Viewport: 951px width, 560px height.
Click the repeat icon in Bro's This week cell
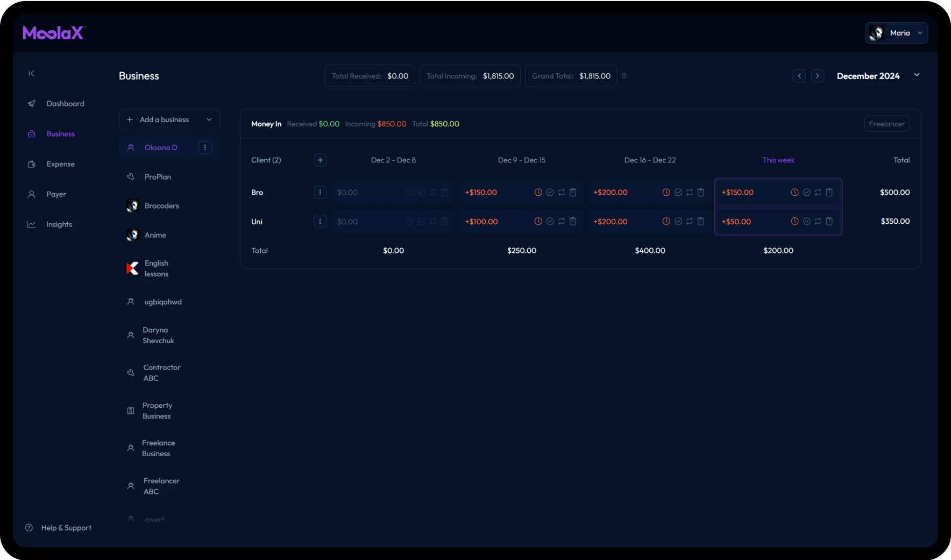click(x=818, y=193)
